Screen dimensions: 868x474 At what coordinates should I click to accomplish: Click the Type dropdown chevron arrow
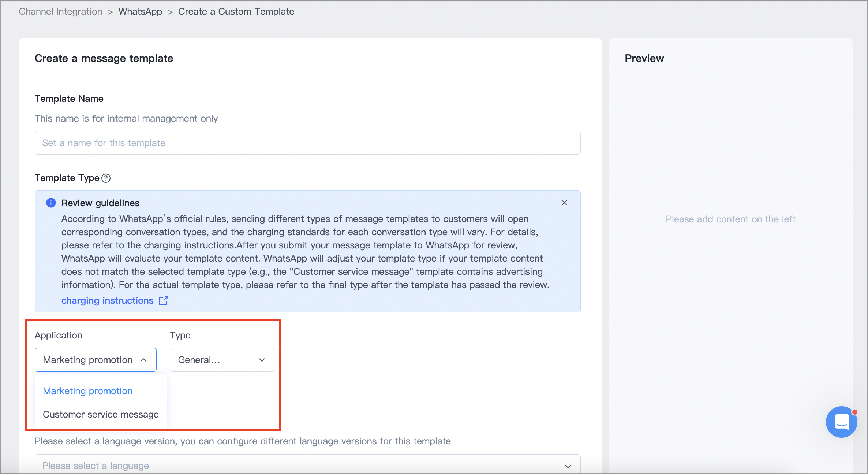click(262, 360)
